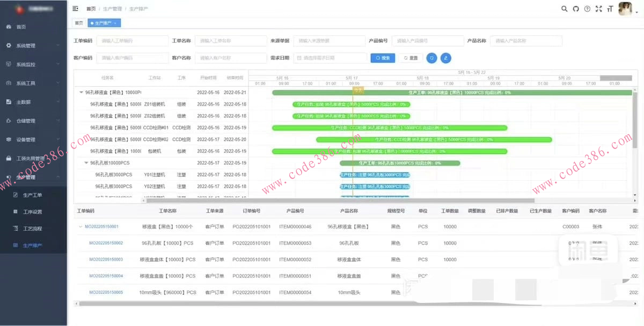The height and width of the screenshot is (326, 644).
Task: Open the help document question-mark icon
Action: pos(587,9)
